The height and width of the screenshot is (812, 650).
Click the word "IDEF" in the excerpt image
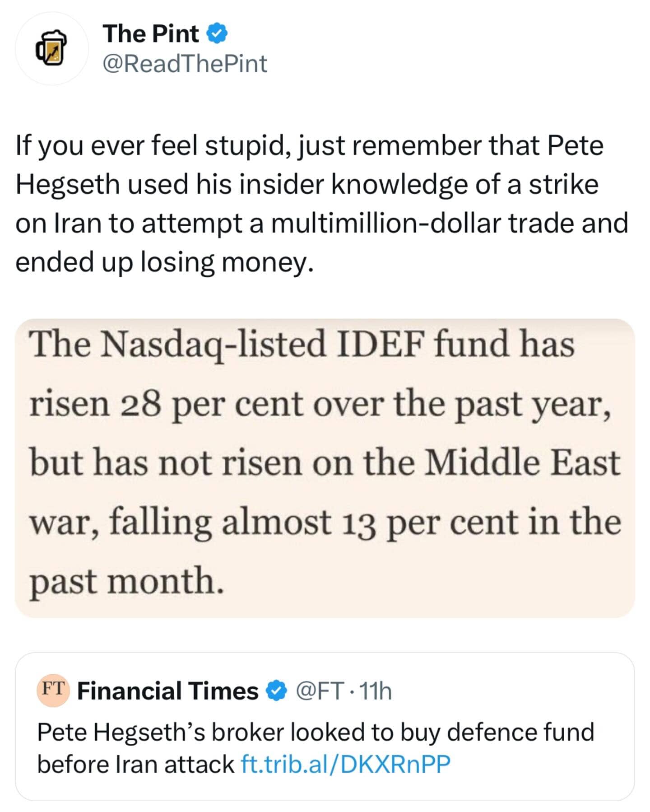tap(380, 344)
